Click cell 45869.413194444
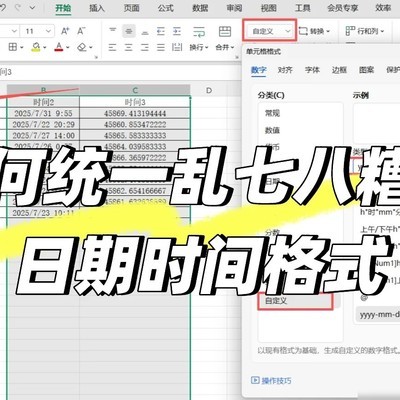The width and height of the screenshot is (400, 400). coord(135,113)
